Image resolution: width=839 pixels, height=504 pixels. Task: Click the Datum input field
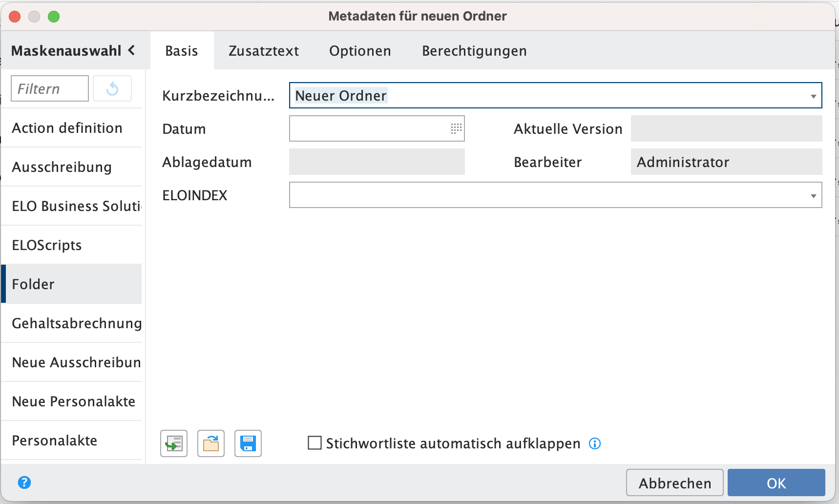369,128
